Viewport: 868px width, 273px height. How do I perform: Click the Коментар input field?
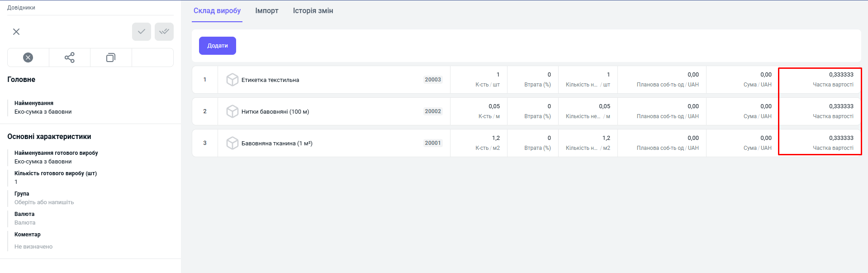tap(33, 247)
